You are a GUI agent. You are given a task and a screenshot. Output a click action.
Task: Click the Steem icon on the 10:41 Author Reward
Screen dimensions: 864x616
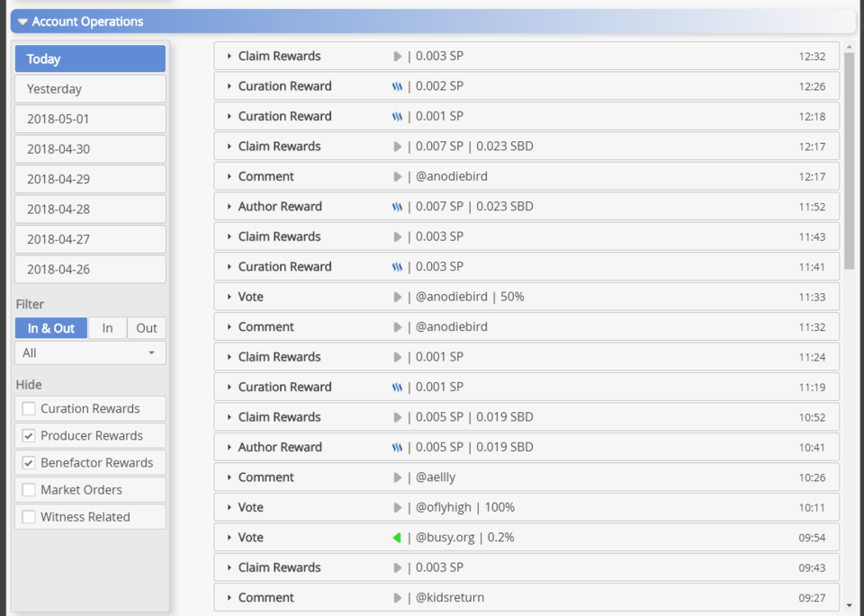(397, 447)
